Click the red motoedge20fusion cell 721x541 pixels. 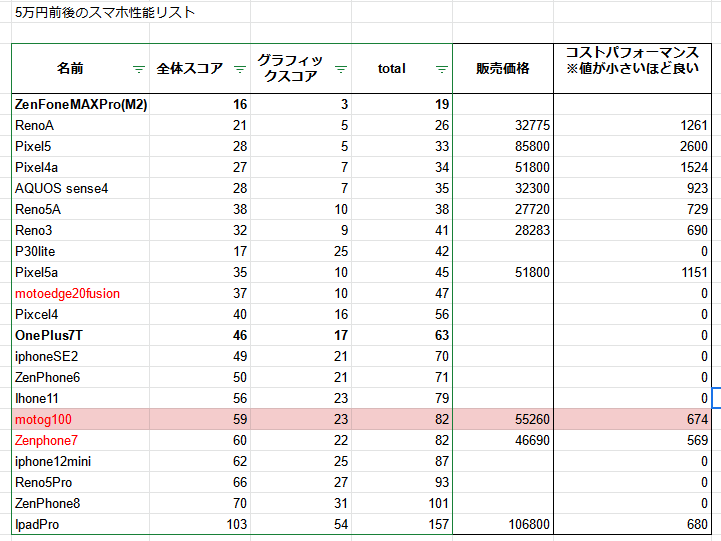pyautogui.click(x=81, y=293)
